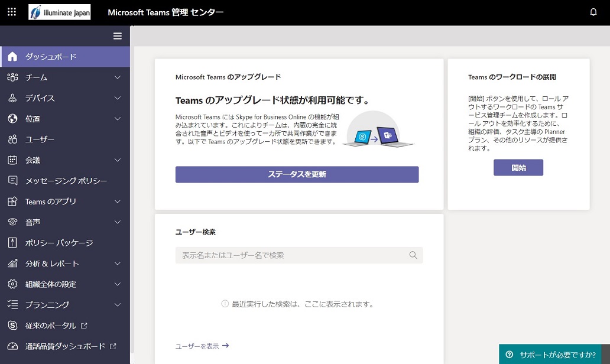610x364 pixels.
Task: Expand the チーム chevron
Action: [x=118, y=77]
